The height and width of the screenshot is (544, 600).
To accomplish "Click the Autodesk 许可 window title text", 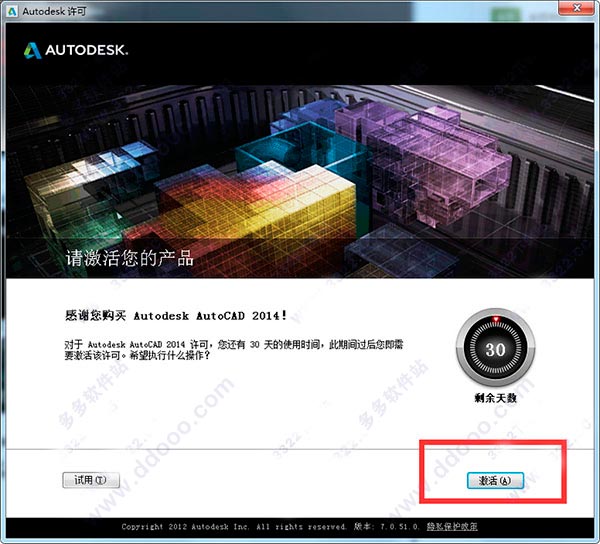I will point(54,11).
